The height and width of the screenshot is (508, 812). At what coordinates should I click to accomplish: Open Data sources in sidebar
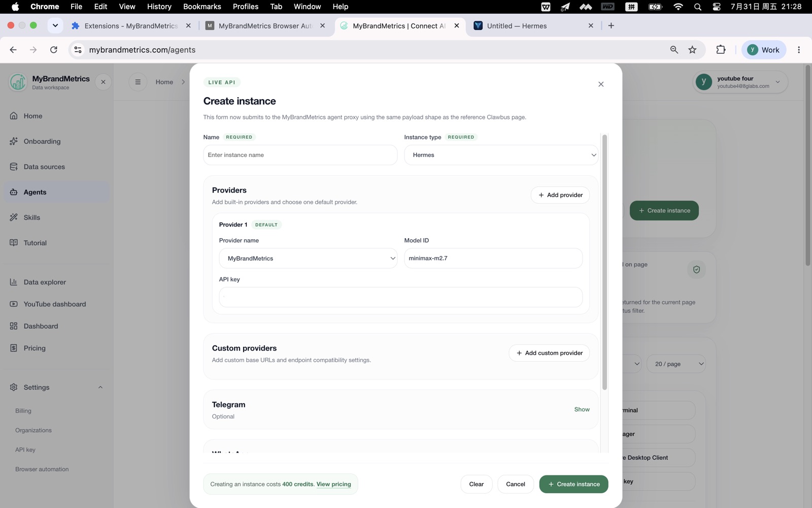[x=56, y=167]
